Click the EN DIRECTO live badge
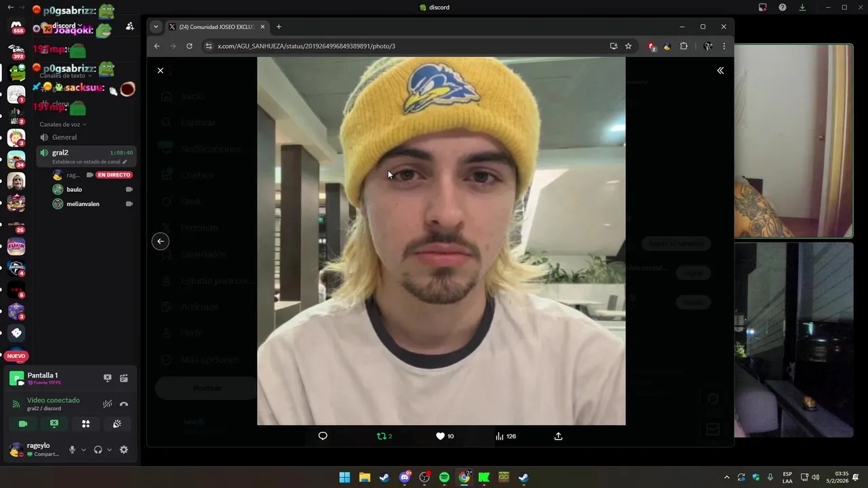868x488 pixels. pyautogui.click(x=114, y=175)
